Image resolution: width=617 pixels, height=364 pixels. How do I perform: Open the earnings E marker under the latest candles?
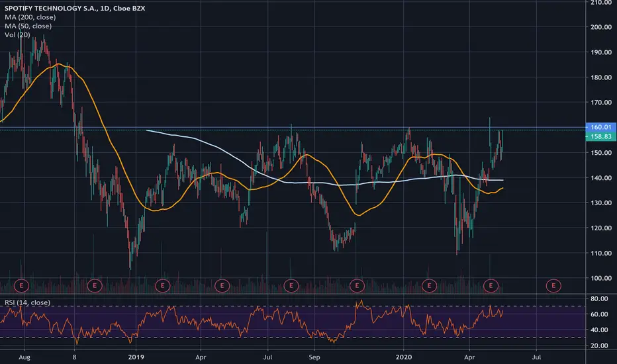(491, 286)
